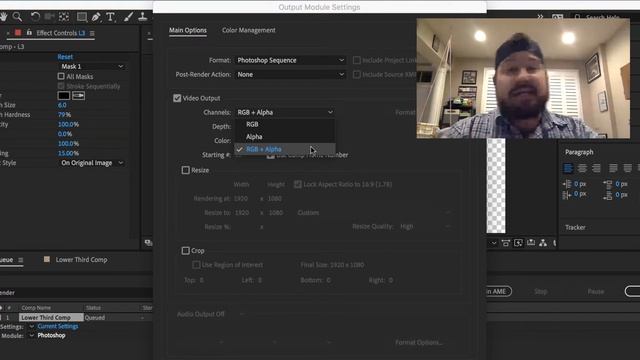Screen dimensions: 640x360
Task: Select the Hand tool
Action: tap(4, 17)
